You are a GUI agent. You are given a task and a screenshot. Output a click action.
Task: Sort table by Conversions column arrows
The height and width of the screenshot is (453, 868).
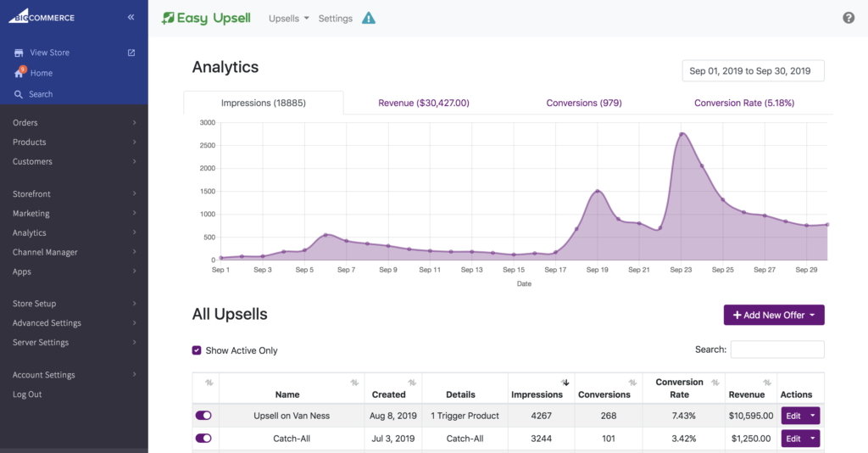pos(632,383)
